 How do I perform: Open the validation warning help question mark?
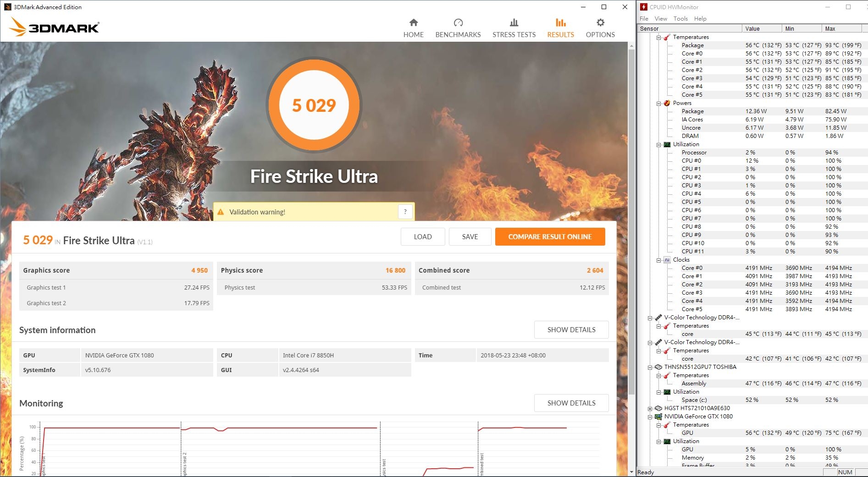tap(405, 212)
